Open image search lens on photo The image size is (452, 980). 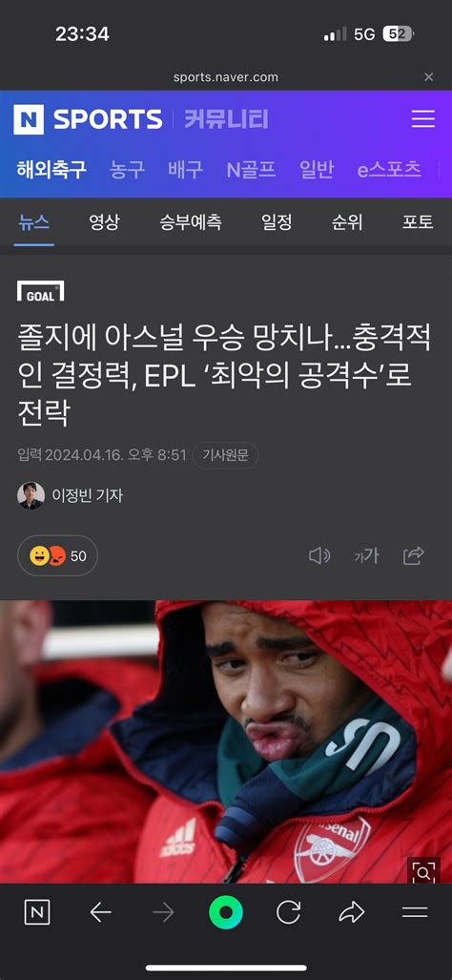(x=423, y=873)
